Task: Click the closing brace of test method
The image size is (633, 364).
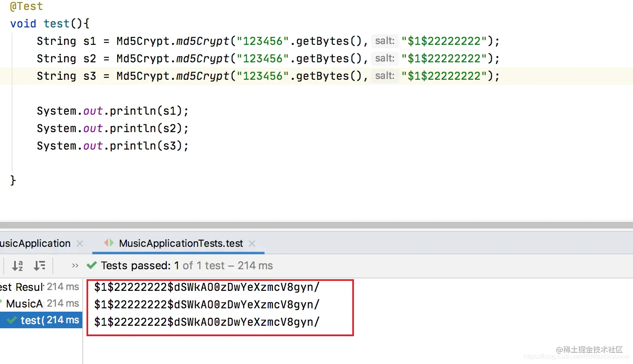Action: click(13, 180)
